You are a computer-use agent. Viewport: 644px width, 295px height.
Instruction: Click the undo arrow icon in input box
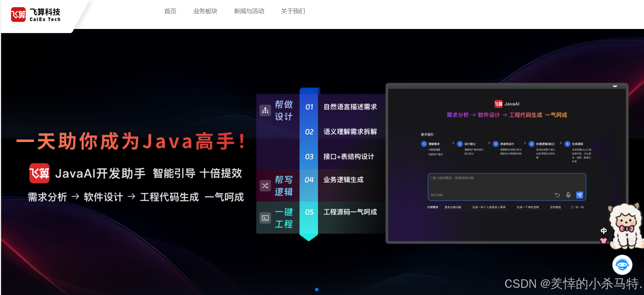[x=557, y=195]
